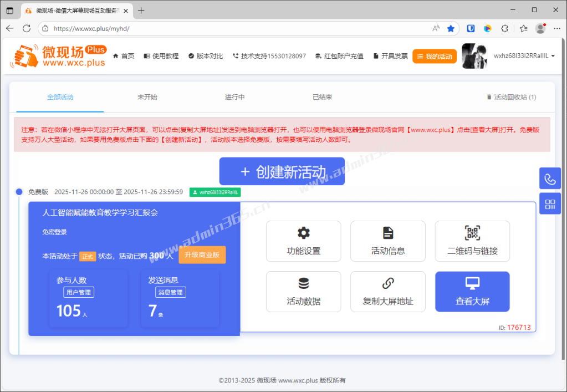Image resolution: width=567 pixels, height=392 pixels.
Task: Select the 已结束 tab
Action: [322, 97]
